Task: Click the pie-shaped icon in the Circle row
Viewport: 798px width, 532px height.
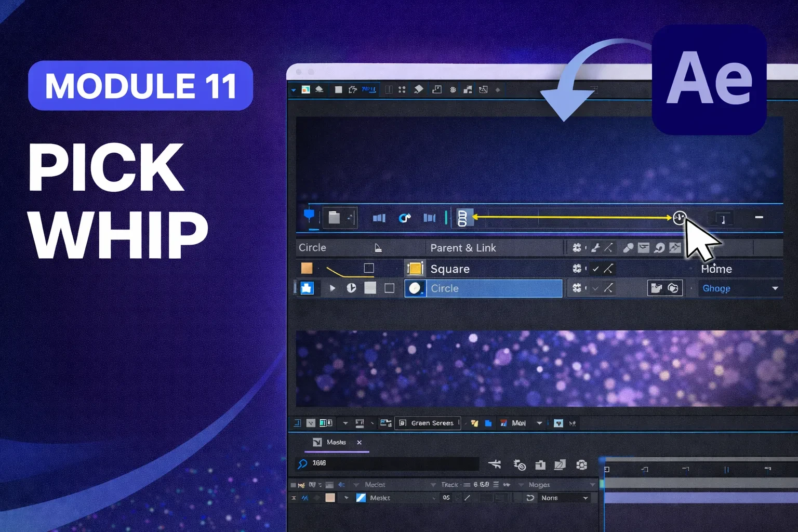Action: pyautogui.click(x=351, y=288)
